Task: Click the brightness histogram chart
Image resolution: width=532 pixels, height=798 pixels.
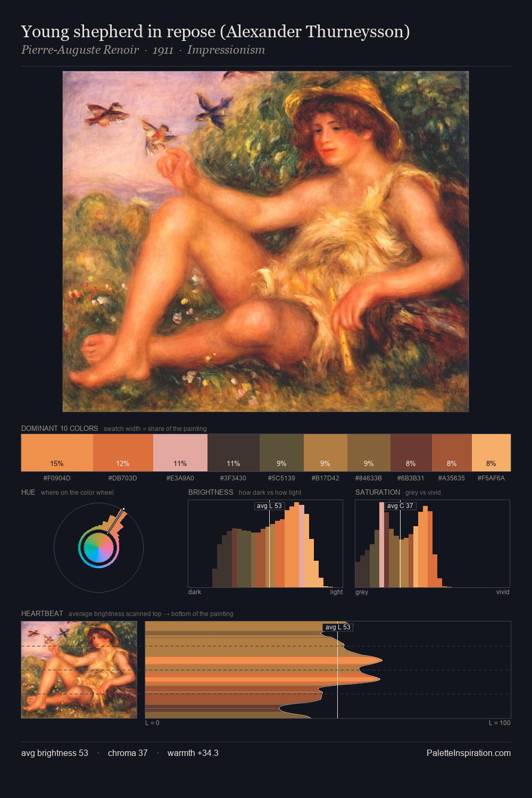Action: coord(265,544)
